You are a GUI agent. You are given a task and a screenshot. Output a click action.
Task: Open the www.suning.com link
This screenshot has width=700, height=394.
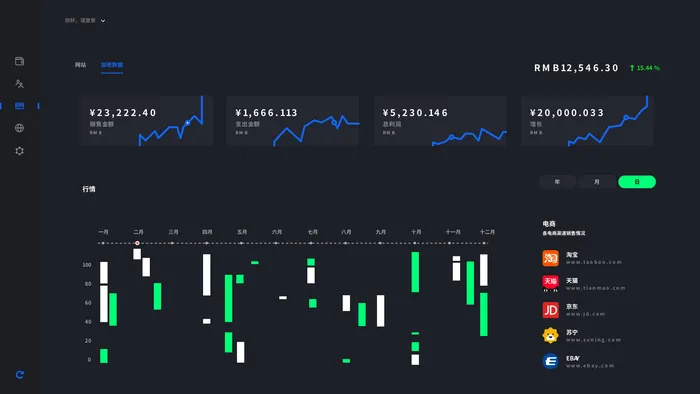(x=593, y=340)
